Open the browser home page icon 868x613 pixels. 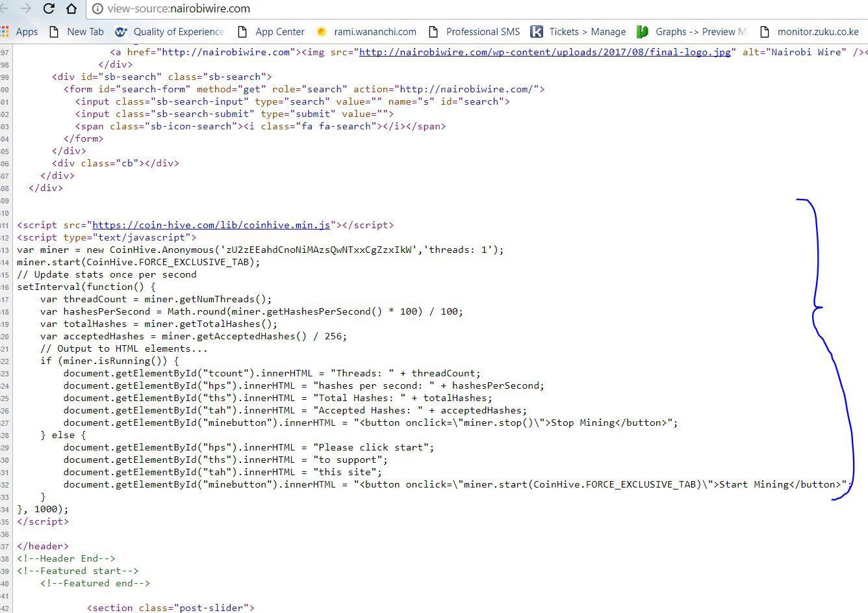[71, 8]
